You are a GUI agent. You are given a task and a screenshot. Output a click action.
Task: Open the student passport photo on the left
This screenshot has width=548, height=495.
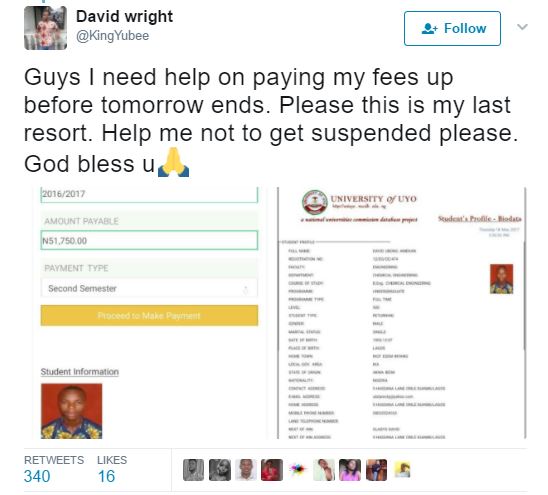point(72,411)
